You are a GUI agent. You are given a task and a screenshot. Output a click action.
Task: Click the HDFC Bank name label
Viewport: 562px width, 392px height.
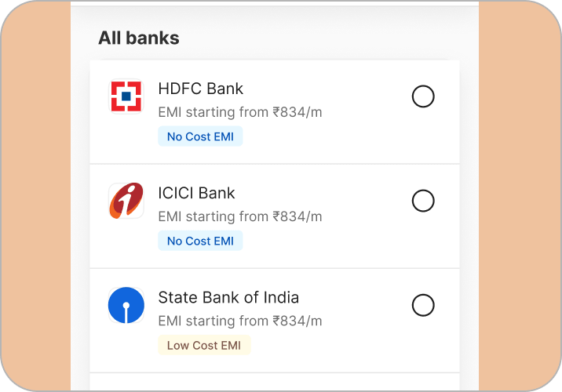(201, 89)
